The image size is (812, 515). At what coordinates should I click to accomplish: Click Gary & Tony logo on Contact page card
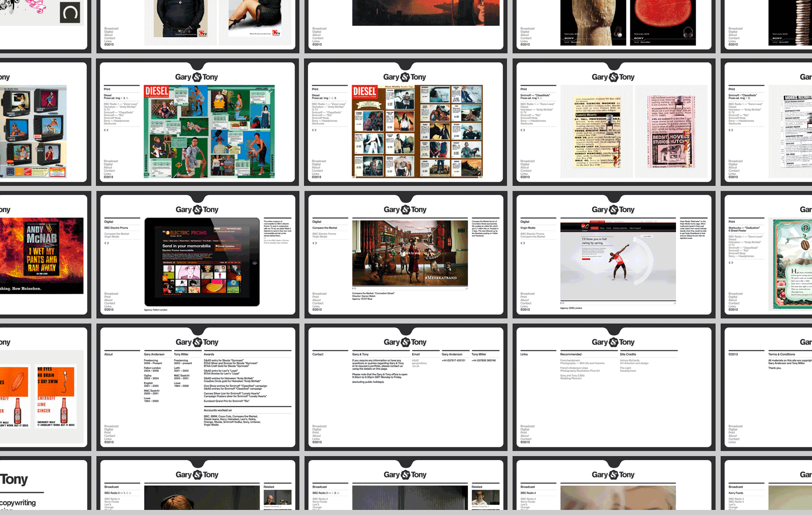coord(405,342)
